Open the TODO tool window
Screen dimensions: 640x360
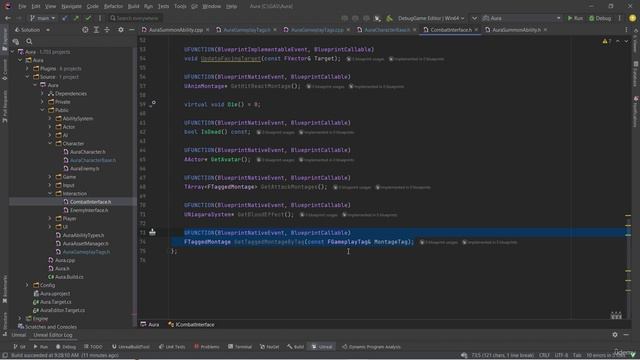pos(93,347)
